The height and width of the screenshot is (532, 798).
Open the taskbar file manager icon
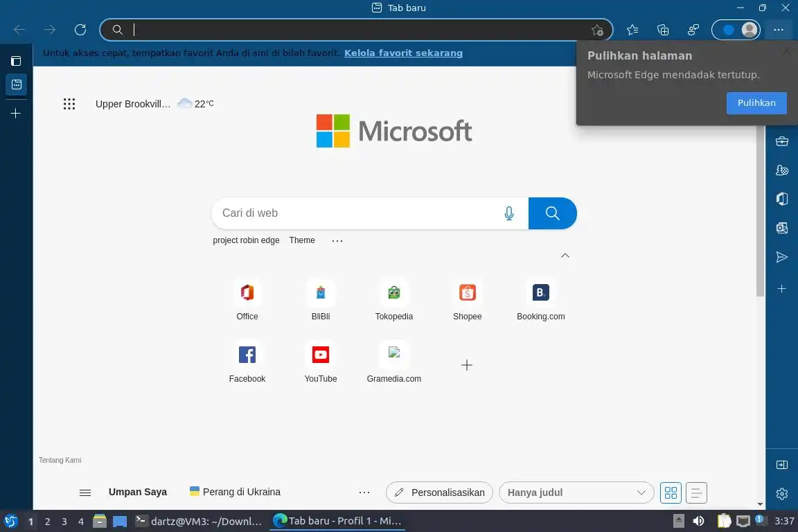100,521
